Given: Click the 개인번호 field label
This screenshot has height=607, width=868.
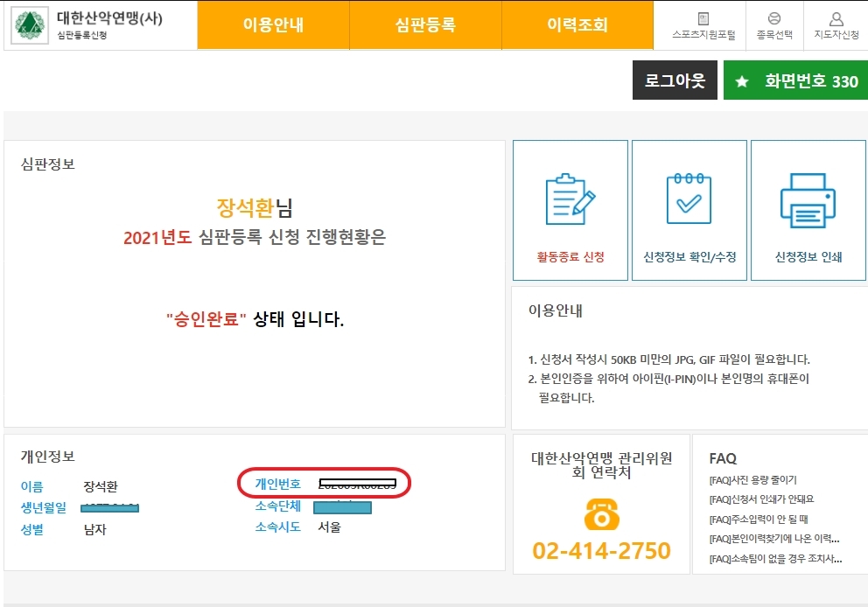Looking at the screenshot, I should [x=278, y=485].
